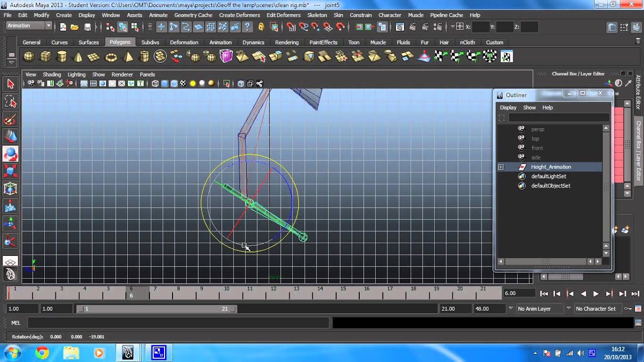Image resolution: width=644 pixels, height=362 pixels.
Task: Play the animation forwards
Action: tap(596, 294)
